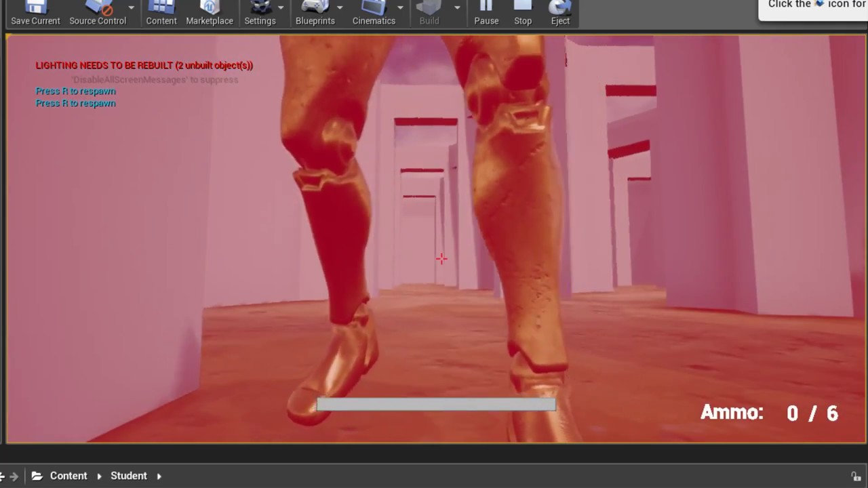Image resolution: width=868 pixels, height=488 pixels.
Task: Expand the arrow after Student breadcrumb
Action: [x=159, y=476]
